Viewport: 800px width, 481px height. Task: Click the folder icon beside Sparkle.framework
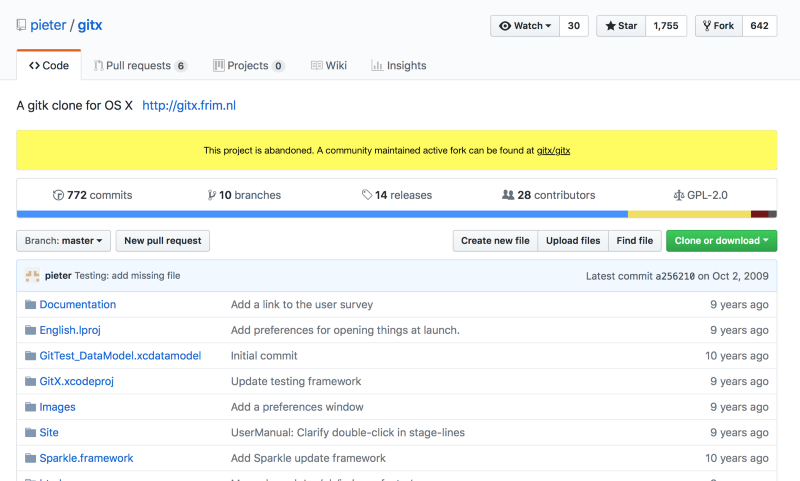click(x=31, y=458)
